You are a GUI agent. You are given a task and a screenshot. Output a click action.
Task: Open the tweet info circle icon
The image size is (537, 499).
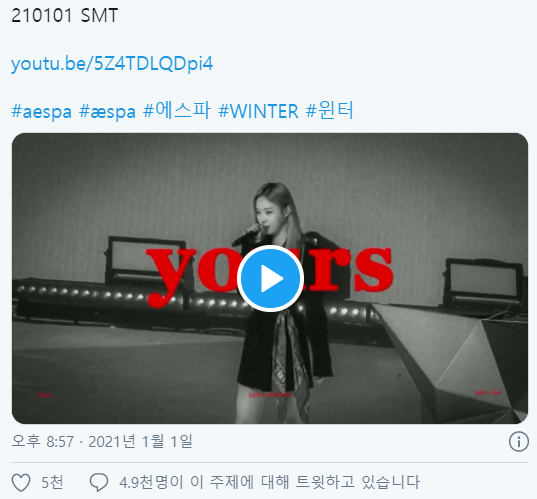coord(519,442)
